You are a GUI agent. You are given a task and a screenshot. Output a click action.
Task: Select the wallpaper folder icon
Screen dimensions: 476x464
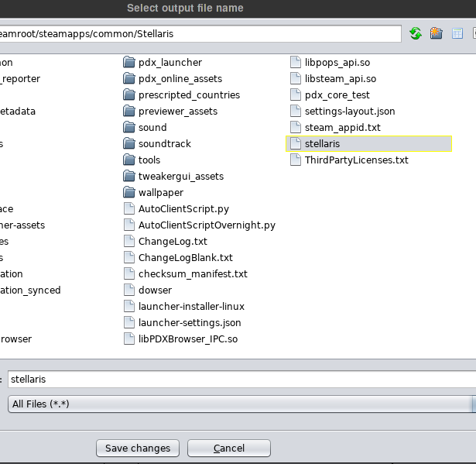tap(129, 192)
